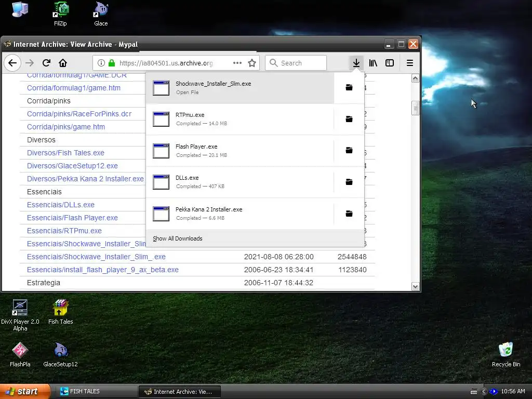Screen dimensions: 532x399
Task: Download Essenciais/Flash Player.exe link
Action: 72,218
